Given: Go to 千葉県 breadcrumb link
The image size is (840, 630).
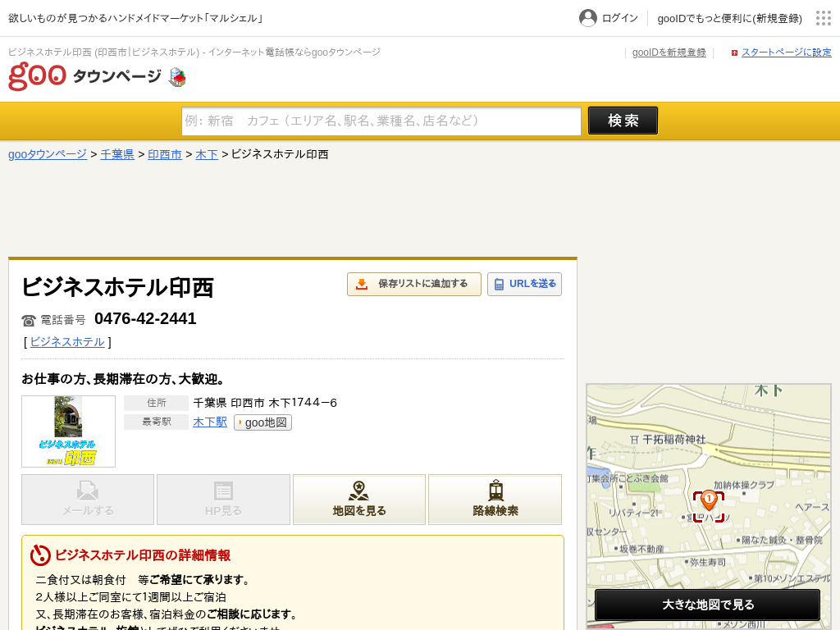Looking at the screenshot, I should pos(117,154).
